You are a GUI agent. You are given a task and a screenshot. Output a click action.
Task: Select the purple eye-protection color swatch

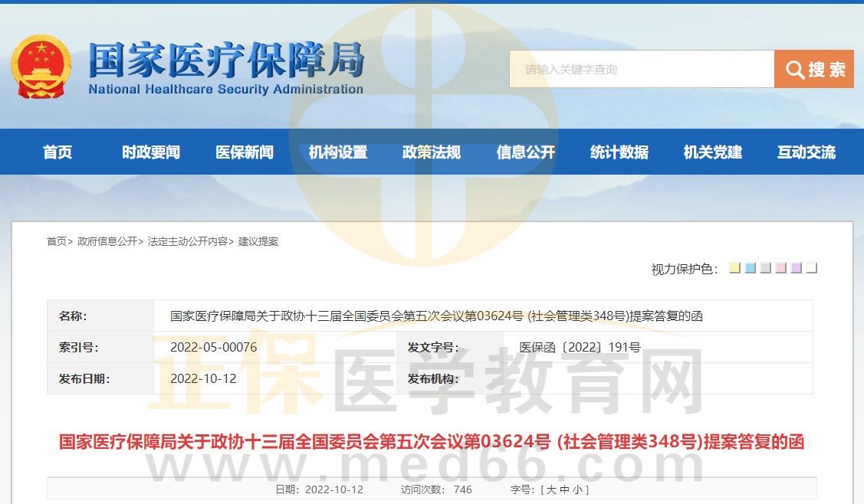796,268
